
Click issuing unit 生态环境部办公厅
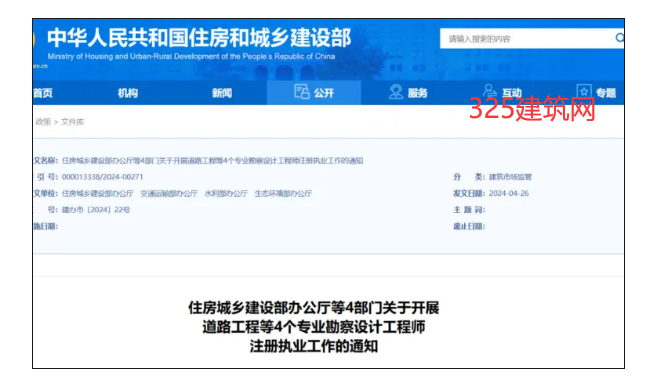(283, 193)
